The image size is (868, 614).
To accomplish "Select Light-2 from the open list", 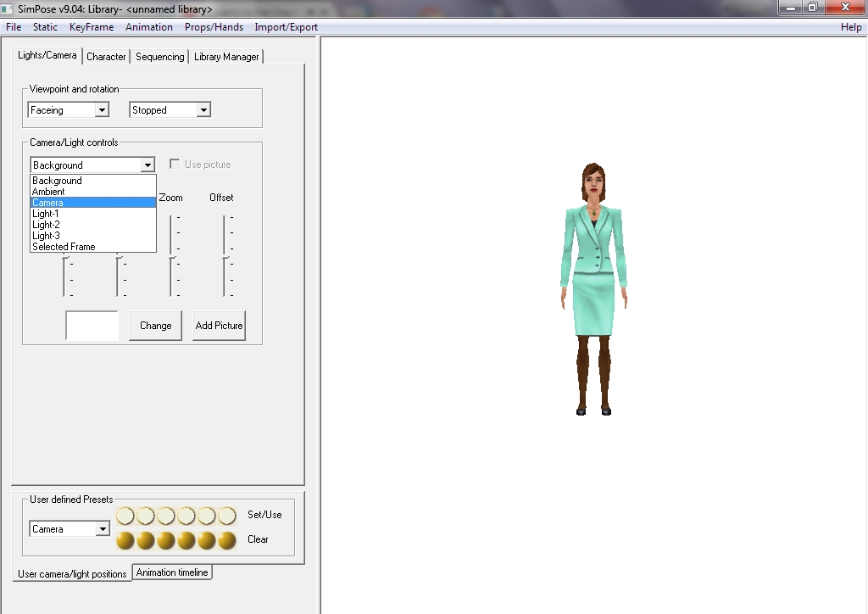I will 47,225.
